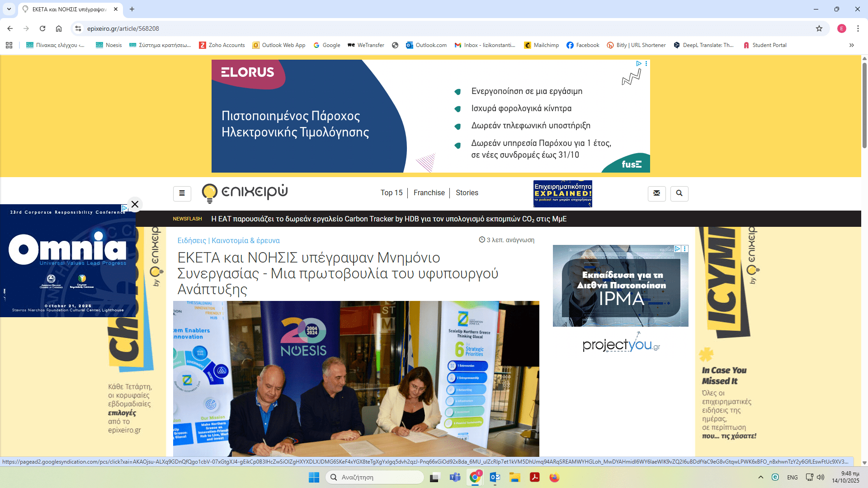Open the hamburger menu on epixeiro site
The width and height of the screenshot is (868, 488).
pos(182,193)
